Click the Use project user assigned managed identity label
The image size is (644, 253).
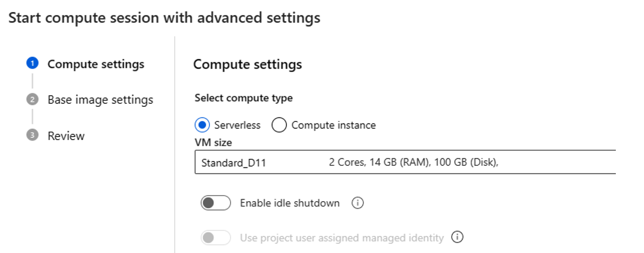(x=342, y=237)
